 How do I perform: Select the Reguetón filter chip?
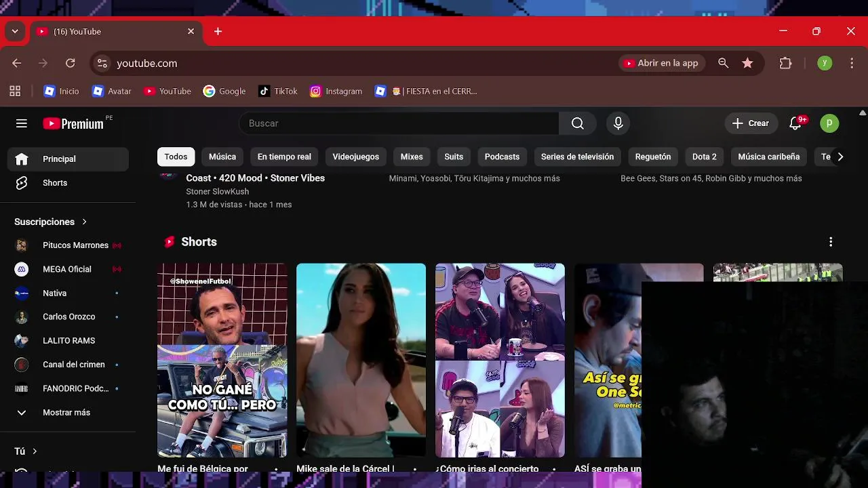653,157
